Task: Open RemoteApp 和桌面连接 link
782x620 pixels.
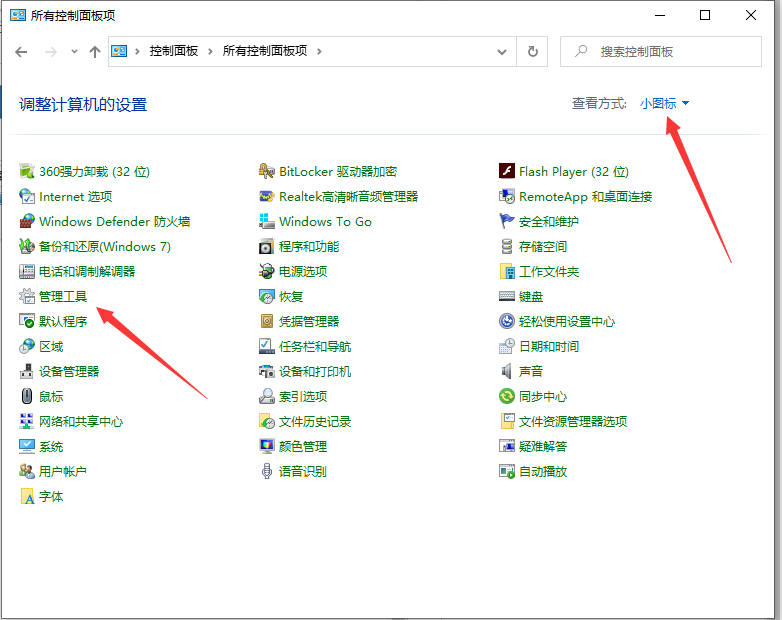Action: 586,196
